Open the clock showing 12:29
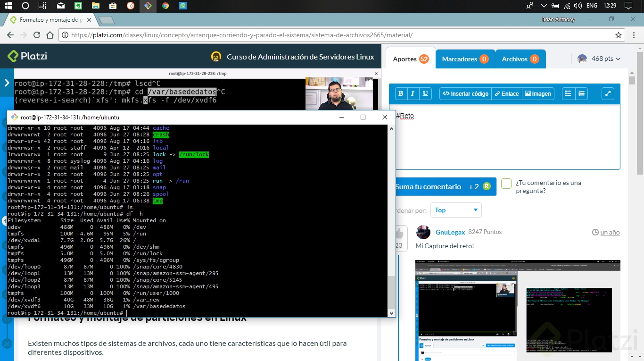This screenshot has height=361, width=644. [610, 6]
